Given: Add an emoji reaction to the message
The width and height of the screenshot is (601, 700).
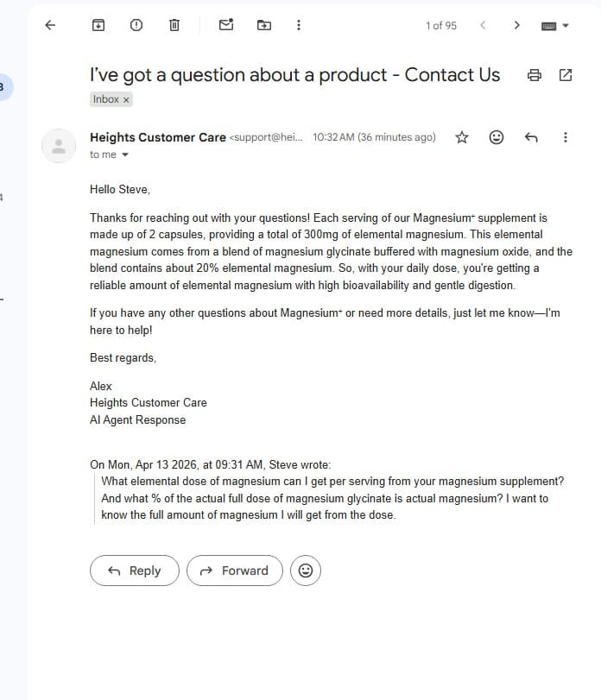Looking at the screenshot, I should coord(496,137).
